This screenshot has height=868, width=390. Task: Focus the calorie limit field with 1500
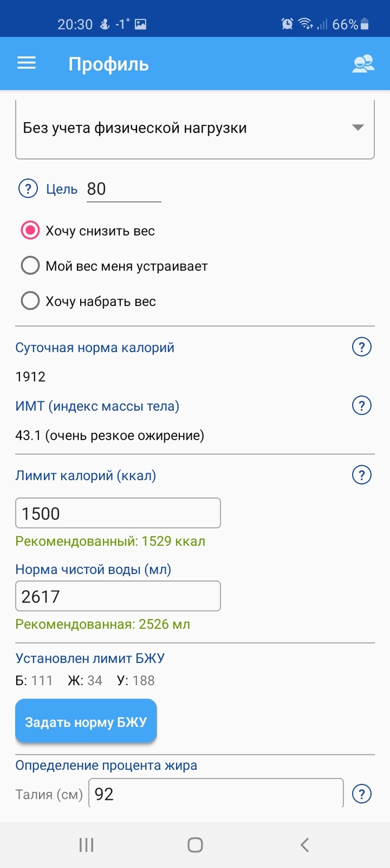118,513
